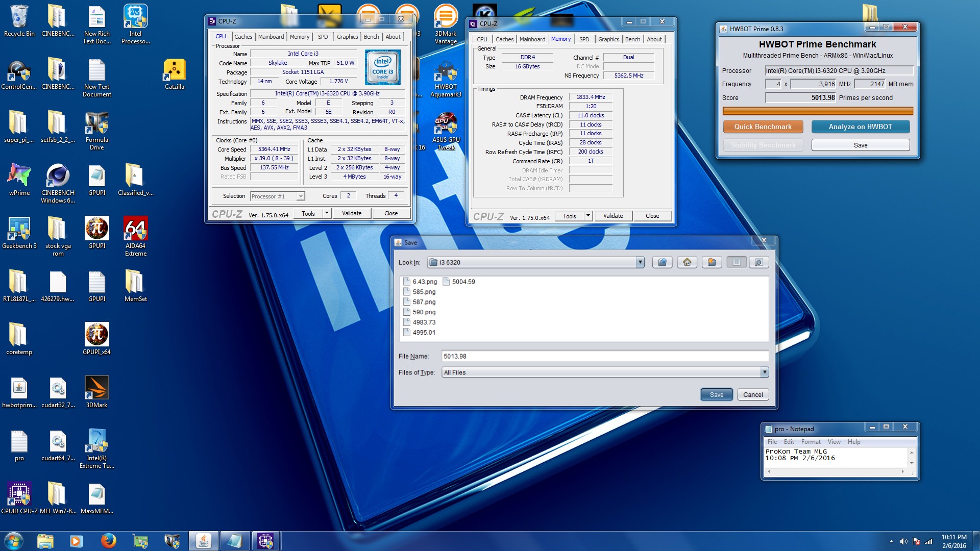
Task: Click the Windows Start button
Action: pos(14,541)
